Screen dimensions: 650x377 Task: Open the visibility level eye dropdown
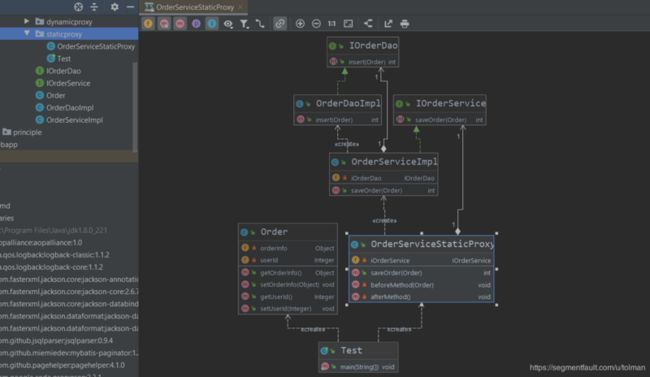228,24
